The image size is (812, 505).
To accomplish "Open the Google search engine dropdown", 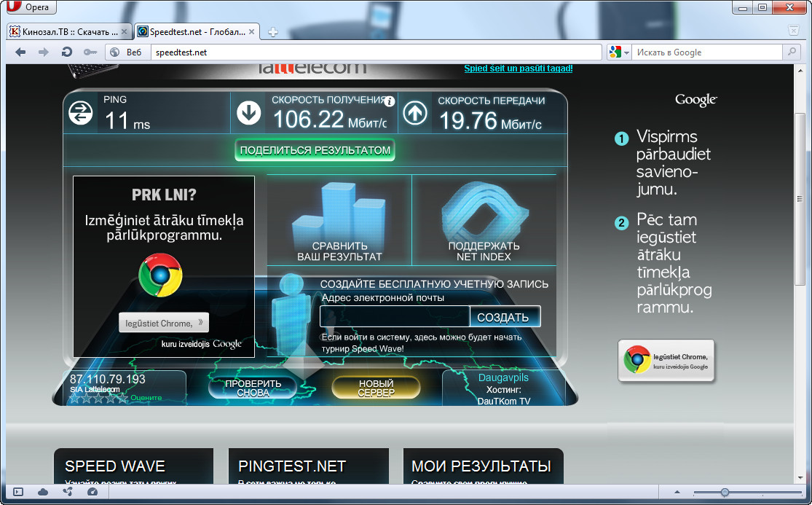I will [619, 52].
